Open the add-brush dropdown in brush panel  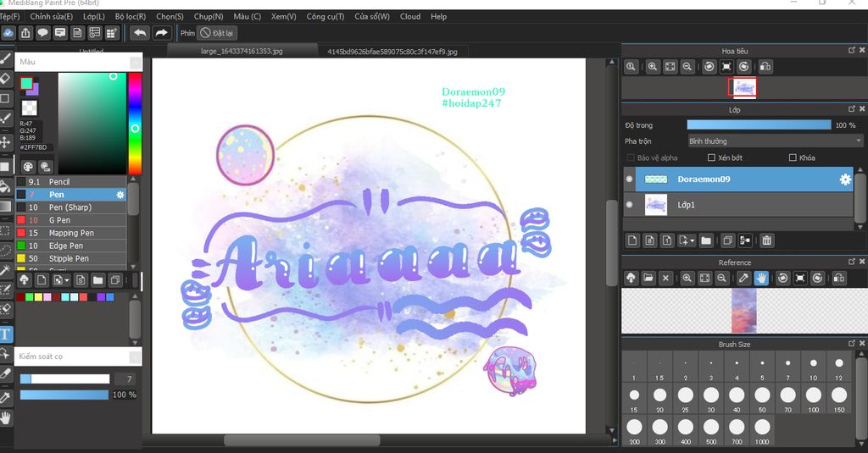(x=61, y=280)
